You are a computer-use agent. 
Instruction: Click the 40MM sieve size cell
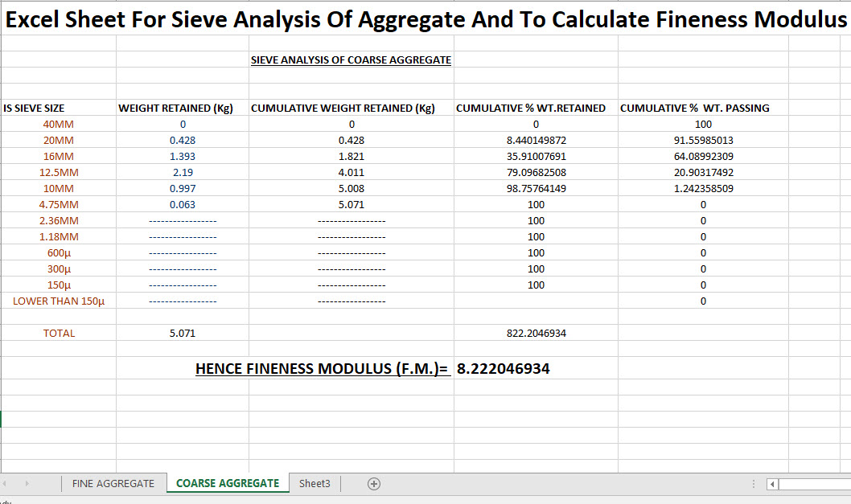(x=58, y=124)
